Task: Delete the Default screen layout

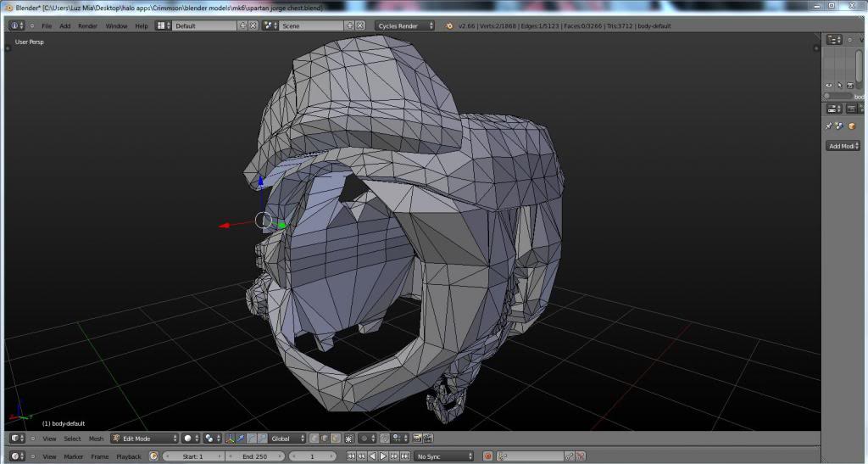Action: coord(253,26)
